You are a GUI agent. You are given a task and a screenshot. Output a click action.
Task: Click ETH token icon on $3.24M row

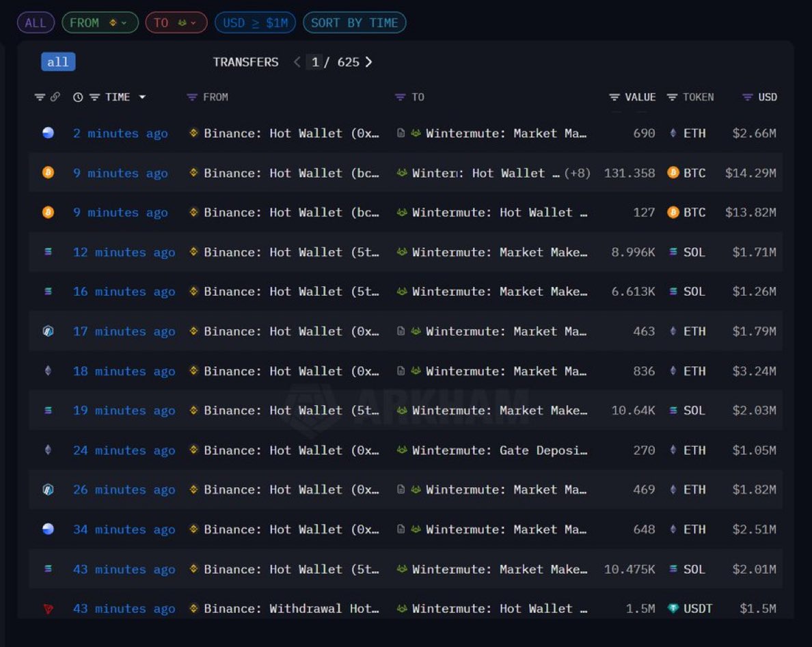coord(673,370)
